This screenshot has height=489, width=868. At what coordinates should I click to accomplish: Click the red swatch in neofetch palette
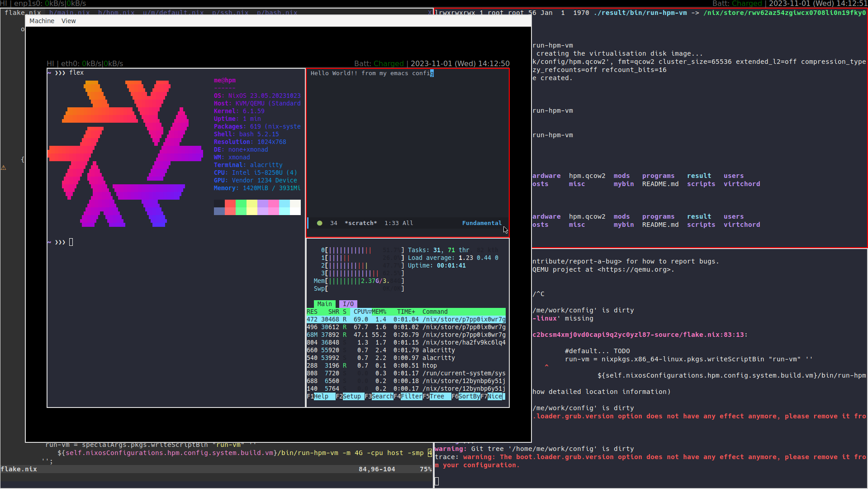[230, 204]
